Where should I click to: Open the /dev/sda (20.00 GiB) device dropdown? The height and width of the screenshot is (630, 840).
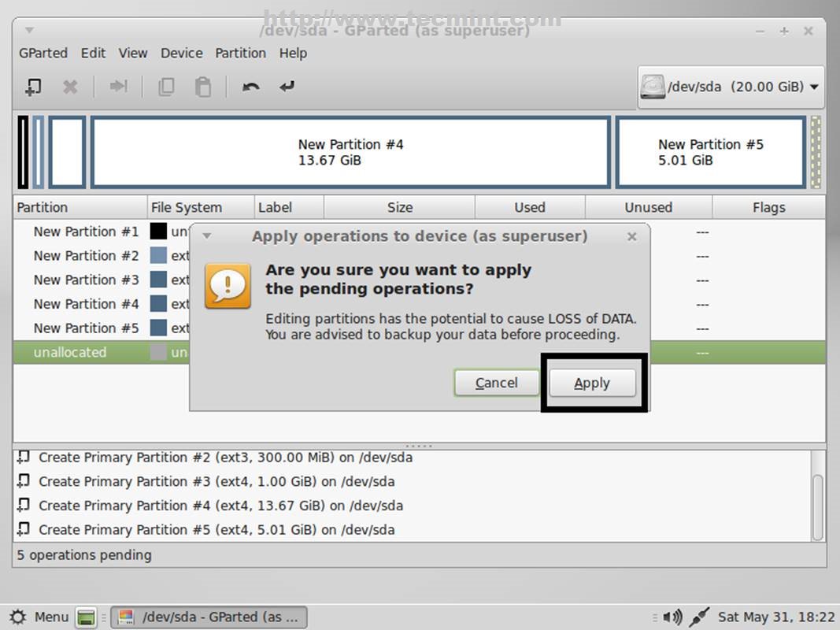[x=731, y=87]
